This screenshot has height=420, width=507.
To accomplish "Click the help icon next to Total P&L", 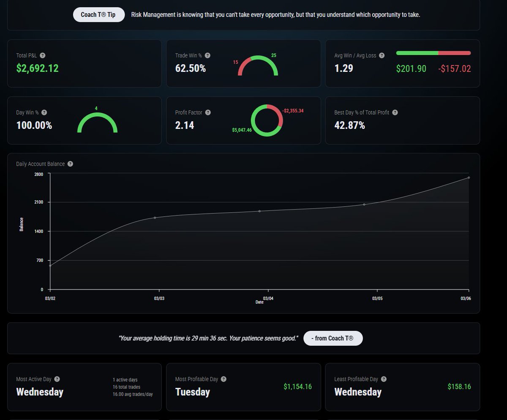I will (x=43, y=55).
